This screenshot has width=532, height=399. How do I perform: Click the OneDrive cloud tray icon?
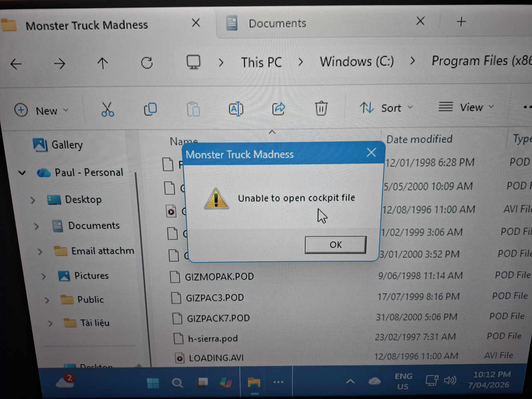coord(374,381)
